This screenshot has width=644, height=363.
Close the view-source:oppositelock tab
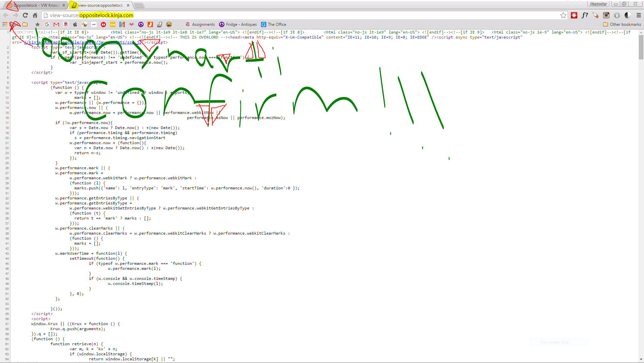pos(128,5)
